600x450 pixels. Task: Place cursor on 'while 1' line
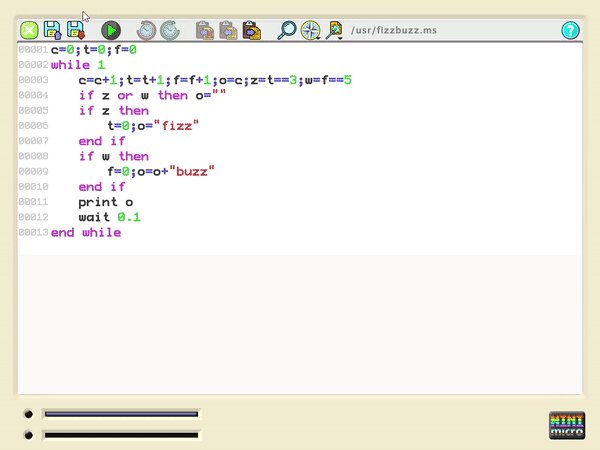point(78,65)
